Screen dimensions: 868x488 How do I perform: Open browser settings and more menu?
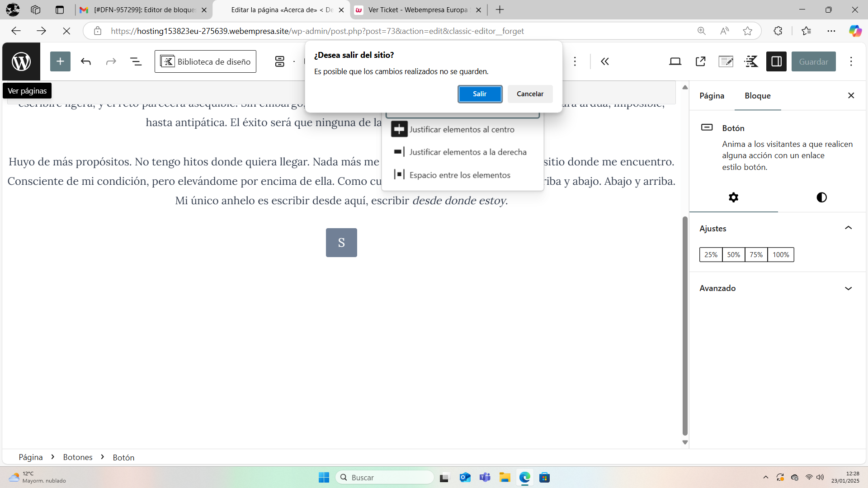831,31
